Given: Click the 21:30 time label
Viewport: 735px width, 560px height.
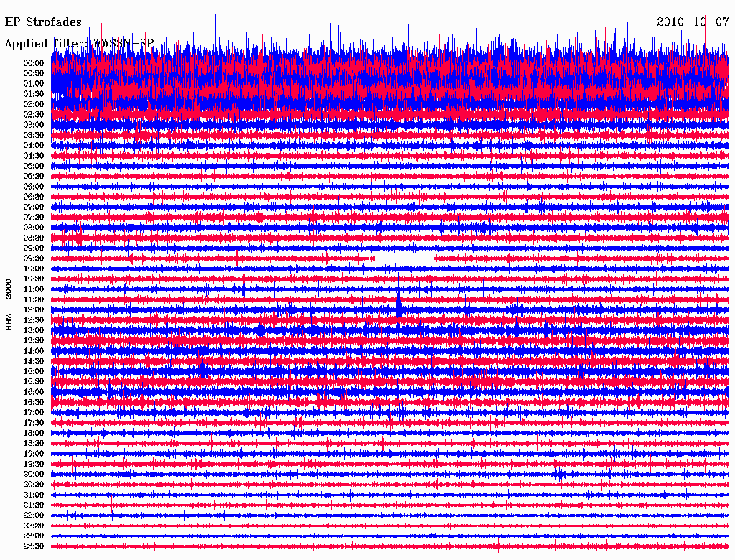Looking at the screenshot, I should point(34,505).
